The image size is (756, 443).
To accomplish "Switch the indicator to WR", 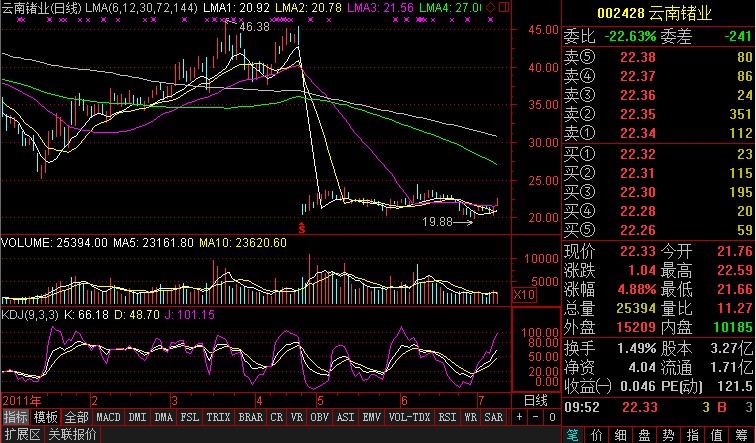I will point(471,417).
